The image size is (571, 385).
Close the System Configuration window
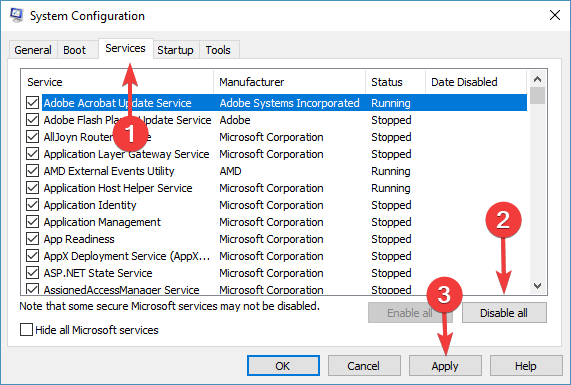point(555,15)
